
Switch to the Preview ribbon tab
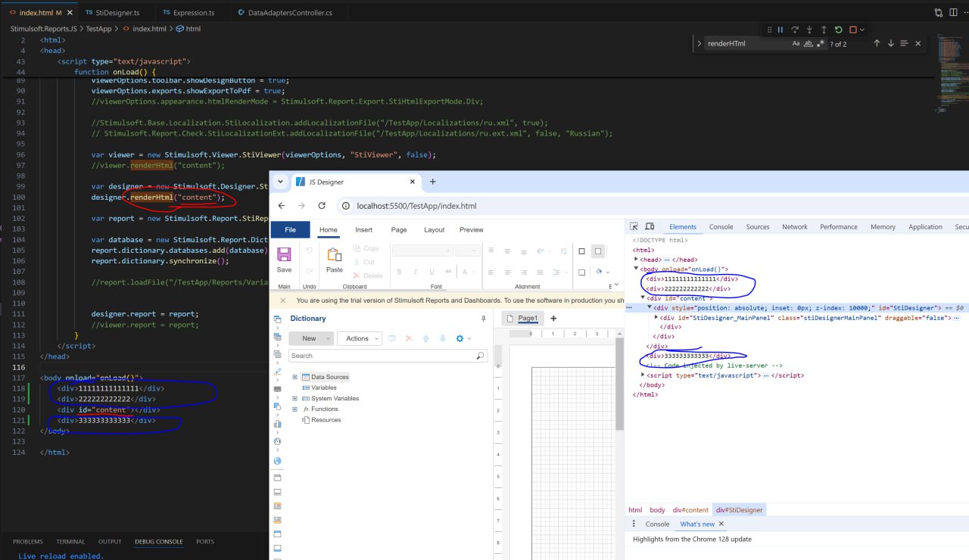[471, 229]
